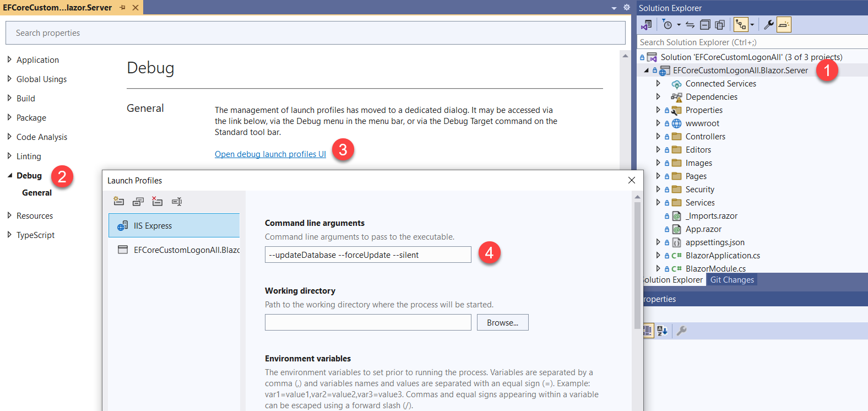Collapse all nodes in Solution Explorer
The height and width of the screenshot is (411, 868).
click(705, 25)
